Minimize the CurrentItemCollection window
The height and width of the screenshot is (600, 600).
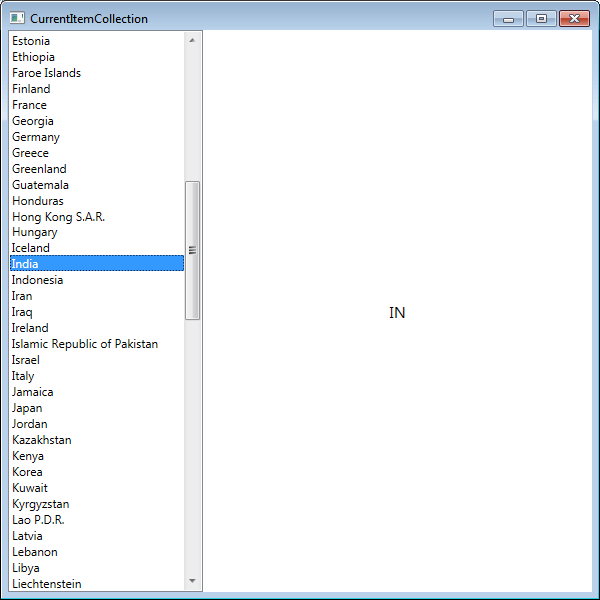click(x=508, y=19)
